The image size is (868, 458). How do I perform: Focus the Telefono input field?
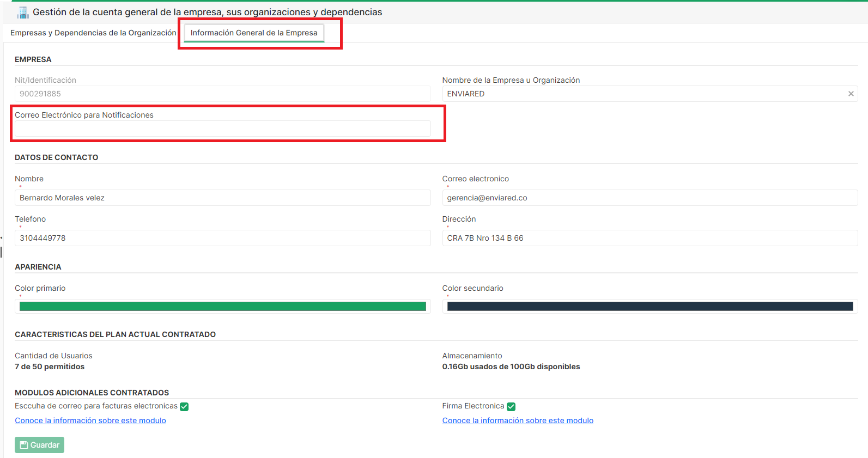coord(222,238)
